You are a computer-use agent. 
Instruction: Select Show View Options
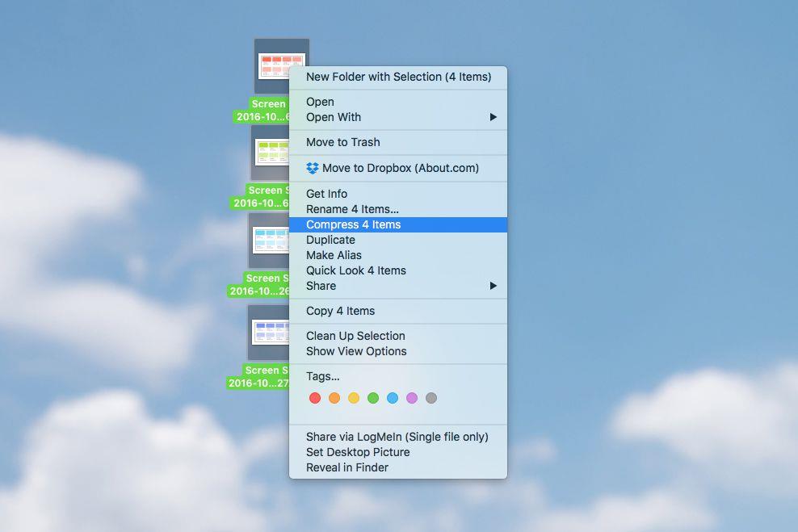coord(398,351)
